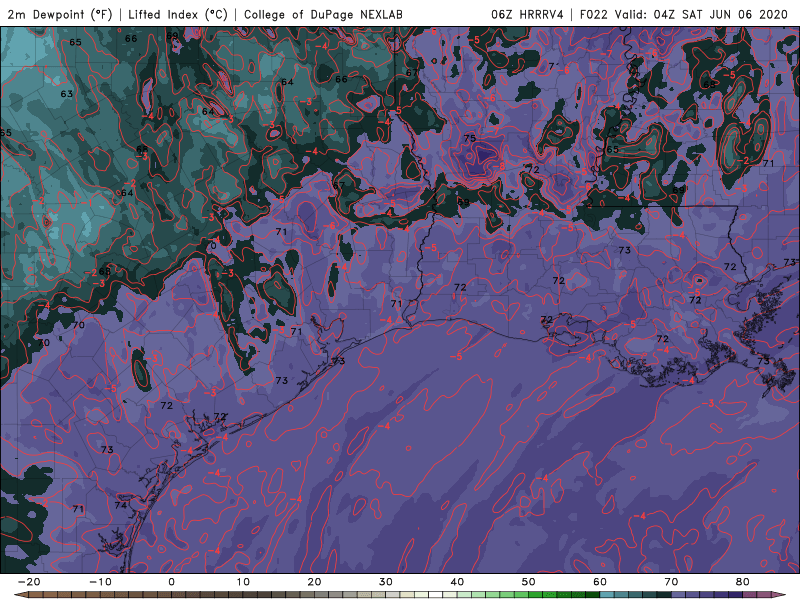800x600 pixels.
Task: Click the -20 label on the color scale
Action: (x=29, y=582)
